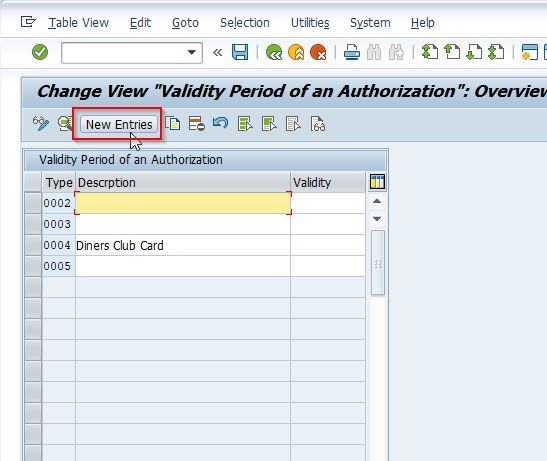The image size is (547, 461).
Task: Select row 0005 using its row selector
Action: 33,266
